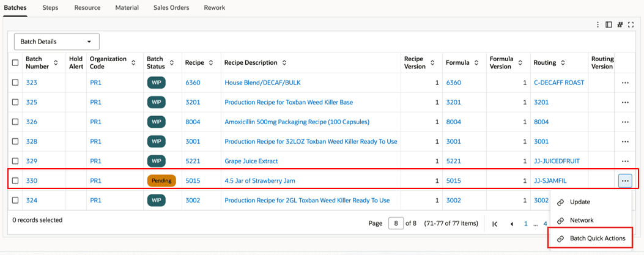Open recipe 6360 link
Image resolution: width=644 pixels, height=255 pixels.
193,83
